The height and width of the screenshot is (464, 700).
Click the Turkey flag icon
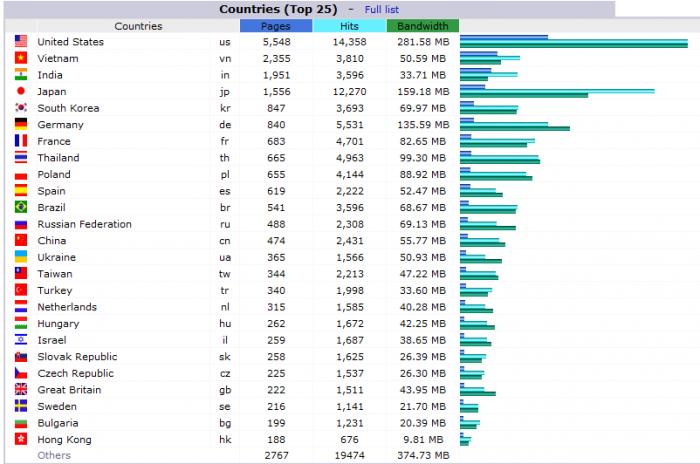pyautogui.click(x=21, y=289)
